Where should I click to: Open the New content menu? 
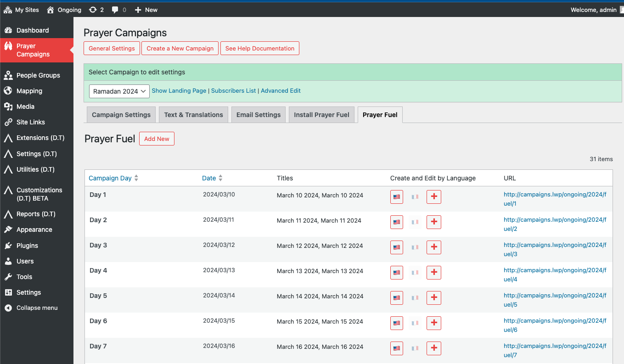pyautogui.click(x=146, y=10)
